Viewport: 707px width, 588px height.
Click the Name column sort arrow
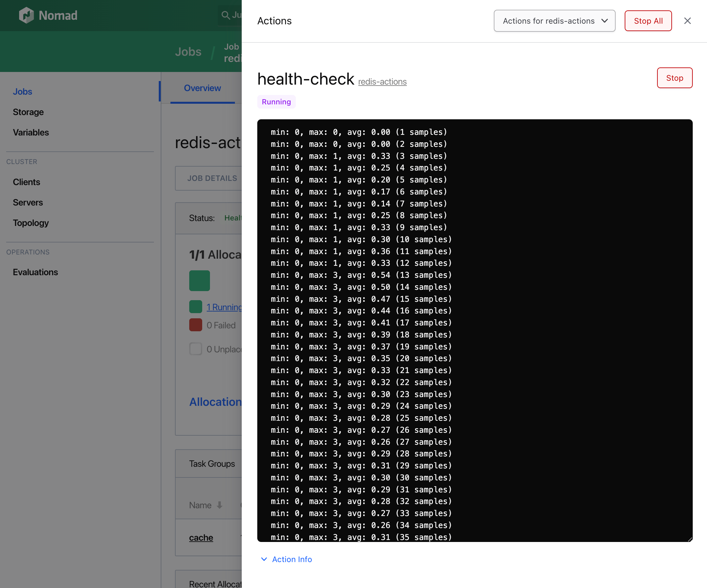[x=219, y=505]
